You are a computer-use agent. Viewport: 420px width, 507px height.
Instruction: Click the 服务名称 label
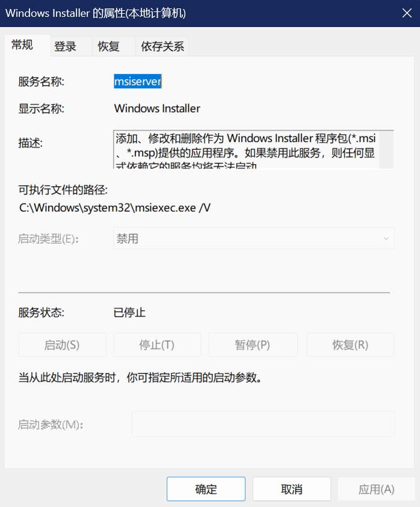pyautogui.click(x=41, y=81)
